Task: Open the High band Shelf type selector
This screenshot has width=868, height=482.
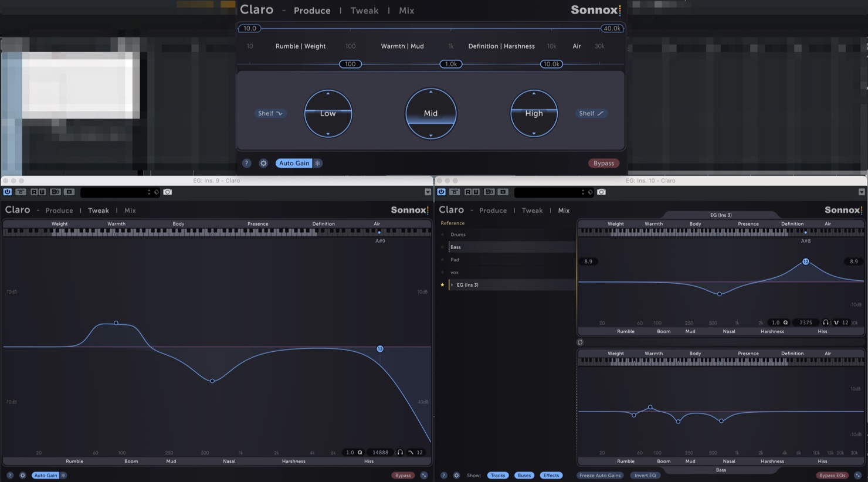Action: coord(591,113)
